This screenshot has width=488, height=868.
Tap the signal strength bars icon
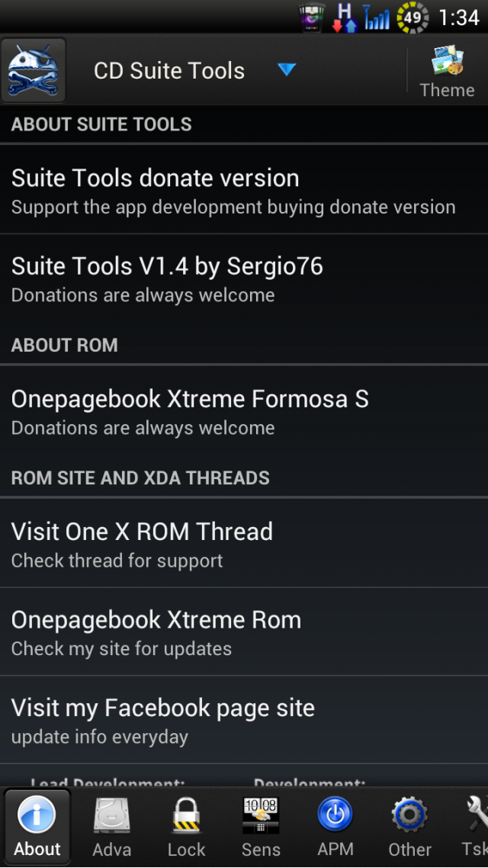pos(376,17)
